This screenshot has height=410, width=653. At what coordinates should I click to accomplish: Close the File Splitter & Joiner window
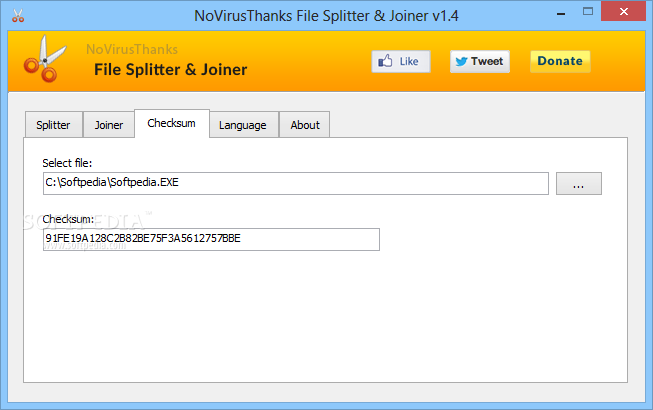click(623, 12)
